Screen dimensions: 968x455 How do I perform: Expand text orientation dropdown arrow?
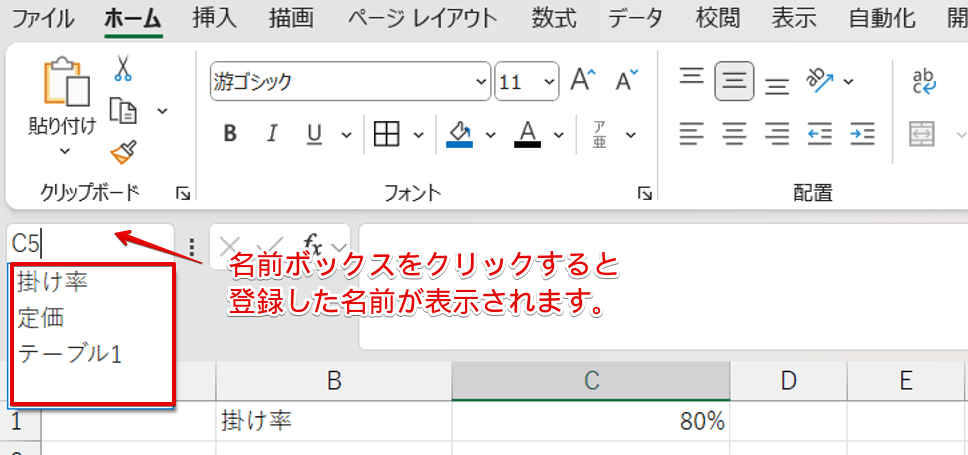point(849,81)
